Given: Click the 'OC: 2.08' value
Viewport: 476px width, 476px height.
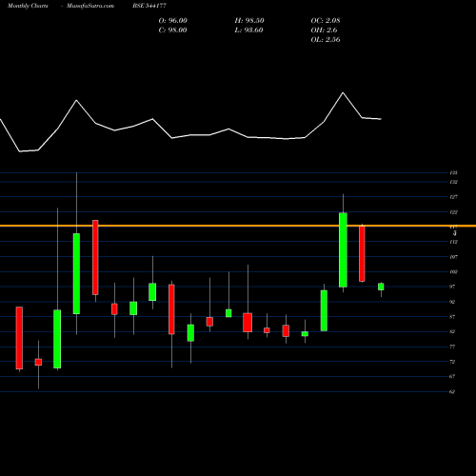Looking at the screenshot, I should [326, 21].
